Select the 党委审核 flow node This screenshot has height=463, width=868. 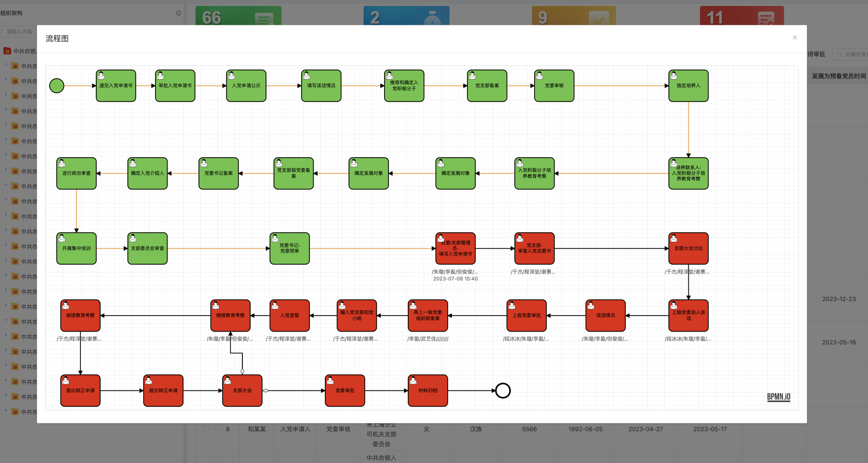(x=554, y=86)
